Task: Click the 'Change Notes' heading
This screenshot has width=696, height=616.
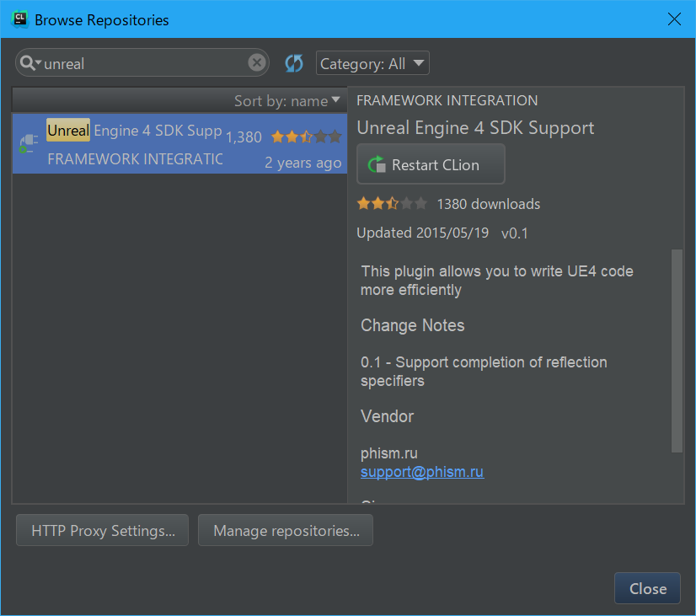Action: pyautogui.click(x=412, y=325)
